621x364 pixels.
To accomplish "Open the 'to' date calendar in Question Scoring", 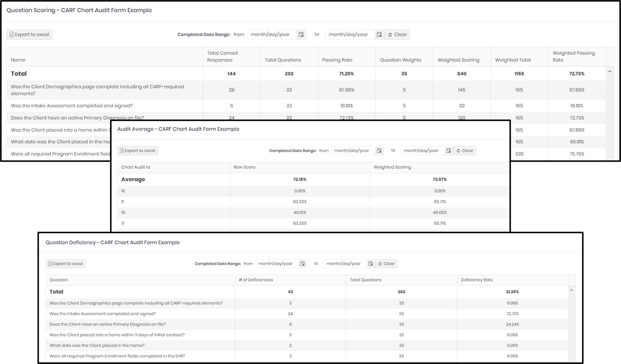I will click(379, 34).
